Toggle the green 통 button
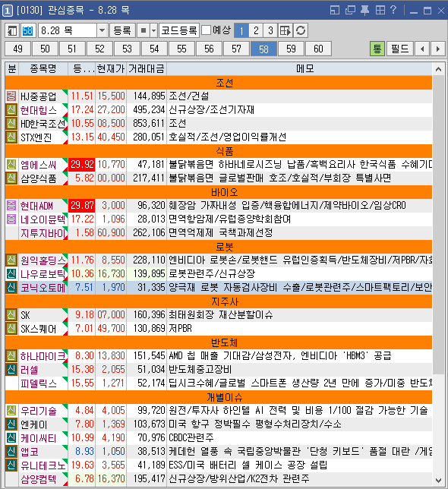448x489 pixels. (377, 49)
